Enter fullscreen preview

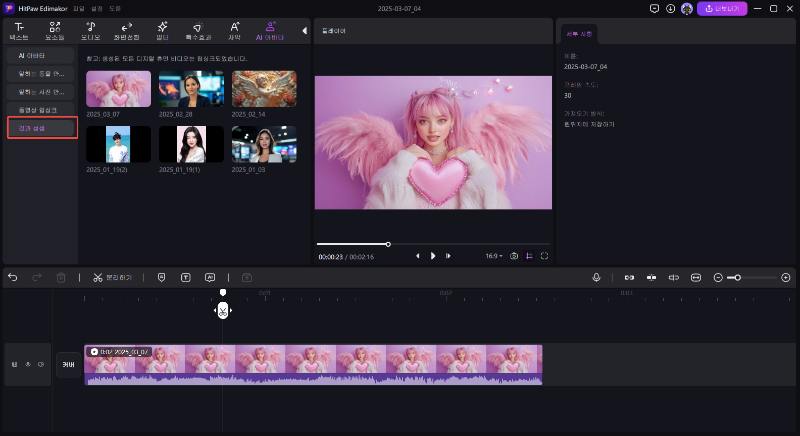tap(544, 256)
